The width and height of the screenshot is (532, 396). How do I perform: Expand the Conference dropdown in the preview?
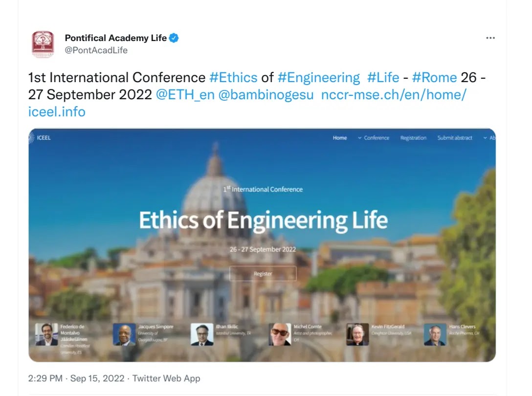pos(374,138)
